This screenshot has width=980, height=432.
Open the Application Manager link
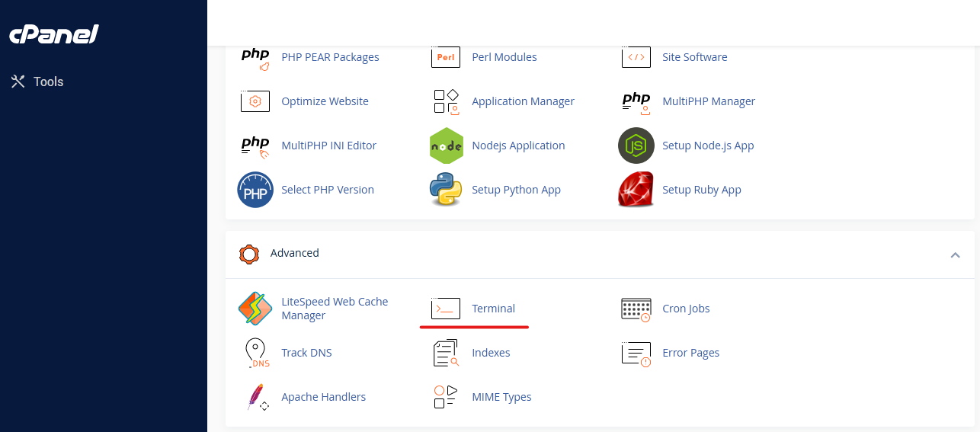point(523,101)
